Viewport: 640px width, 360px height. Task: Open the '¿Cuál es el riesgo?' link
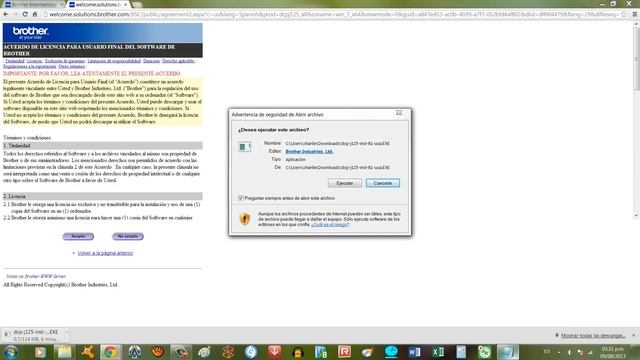pos(330,225)
